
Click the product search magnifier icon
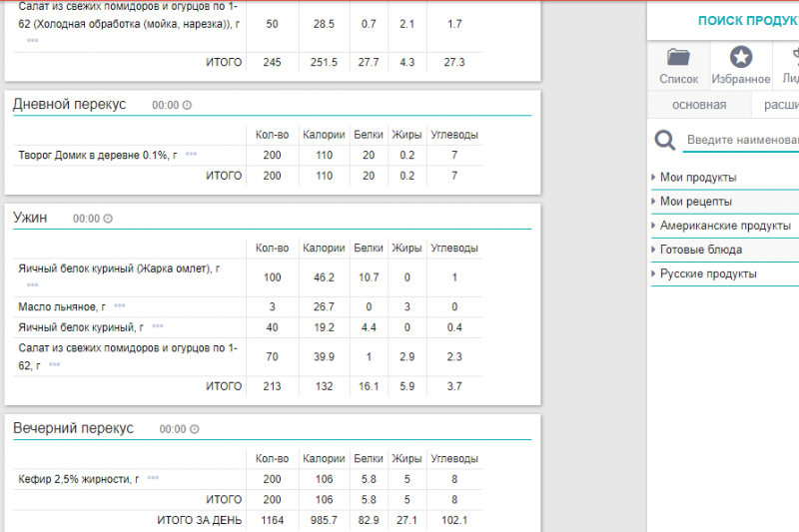click(665, 140)
